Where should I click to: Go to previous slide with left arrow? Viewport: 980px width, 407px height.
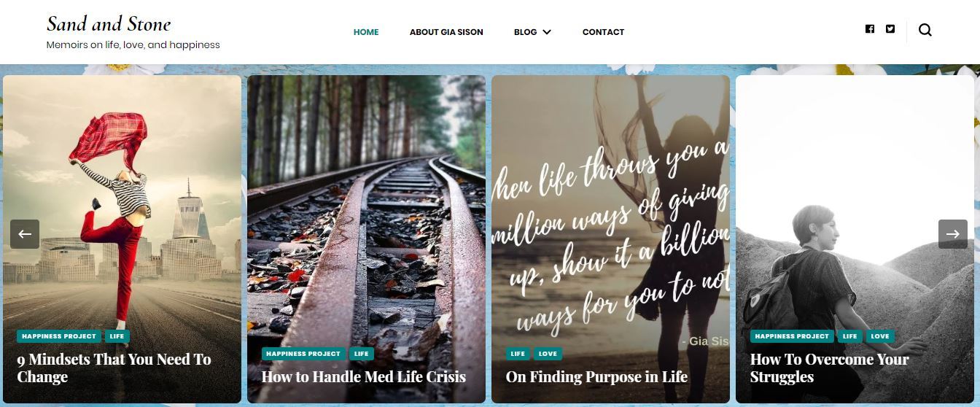[25, 234]
